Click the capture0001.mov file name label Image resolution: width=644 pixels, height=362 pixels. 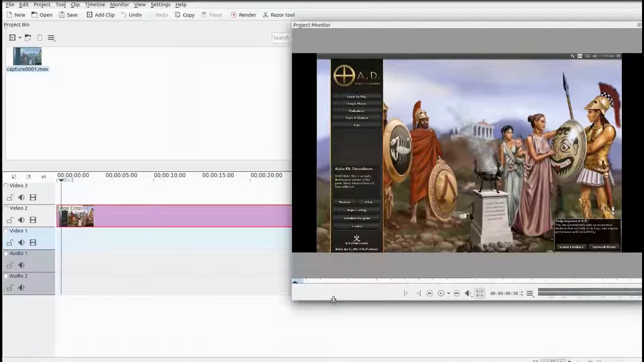[28, 69]
